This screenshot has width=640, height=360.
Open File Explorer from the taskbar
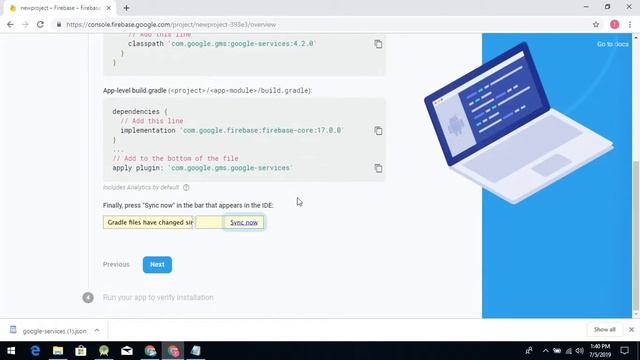pyautogui.click(x=58, y=351)
